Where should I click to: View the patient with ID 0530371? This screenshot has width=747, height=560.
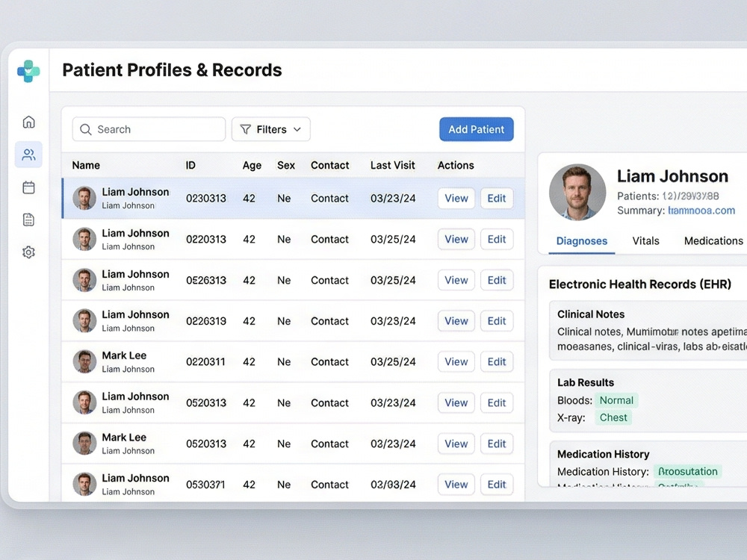point(456,485)
